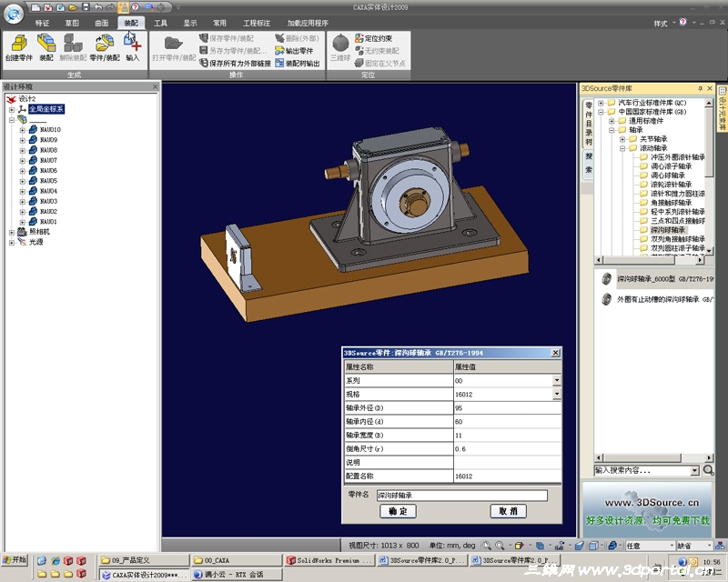Click the zoom window magnifier in status bar
This screenshot has height=582, width=728.
click(x=486, y=546)
